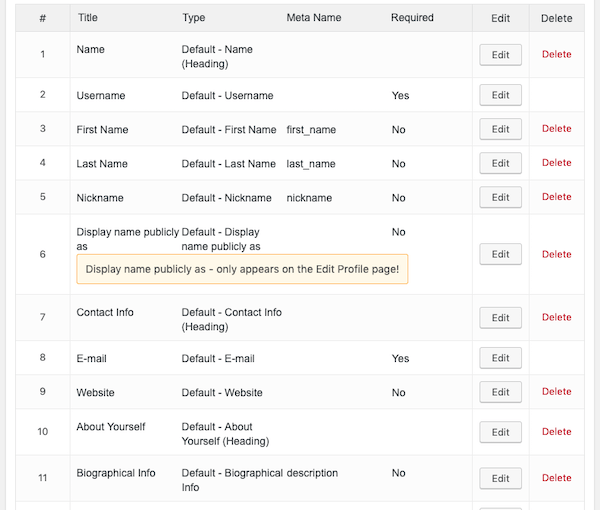Click 'Last Name' title cell
The width and height of the screenshot is (600, 510).
pyautogui.click(x=102, y=164)
